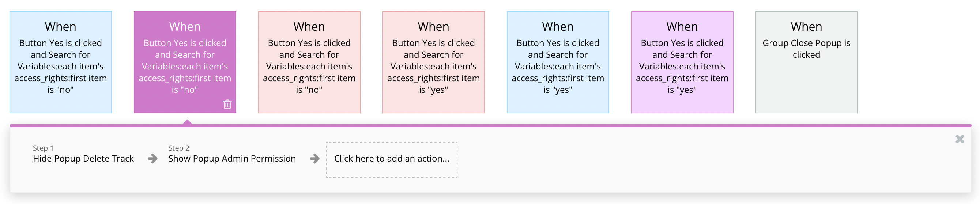
Task: Close the workflow actions panel
Action: click(x=960, y=139)
